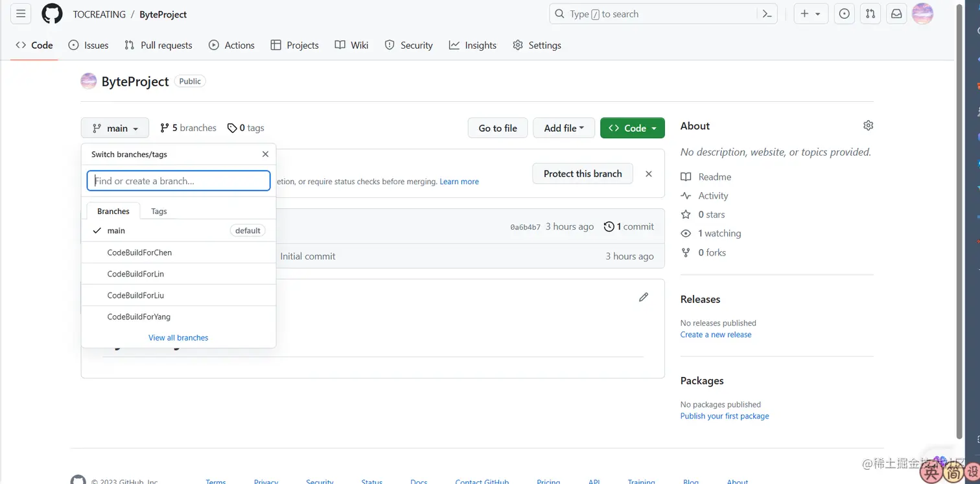980x484 pixels.
Task: Select the CodeBuildForYang branch
Action: pos(178,317)
